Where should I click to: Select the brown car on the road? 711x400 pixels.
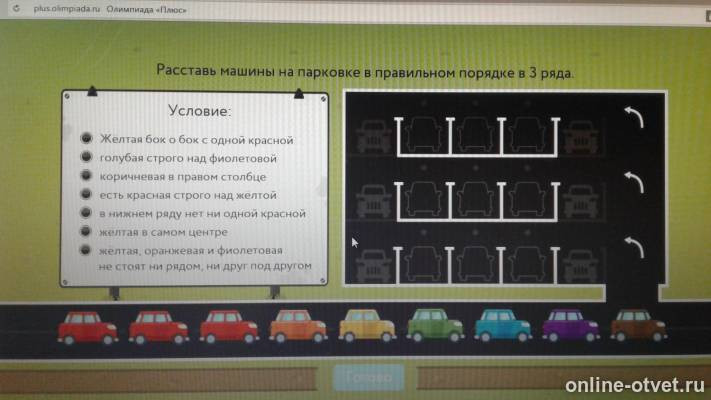(x=639, y=325)
